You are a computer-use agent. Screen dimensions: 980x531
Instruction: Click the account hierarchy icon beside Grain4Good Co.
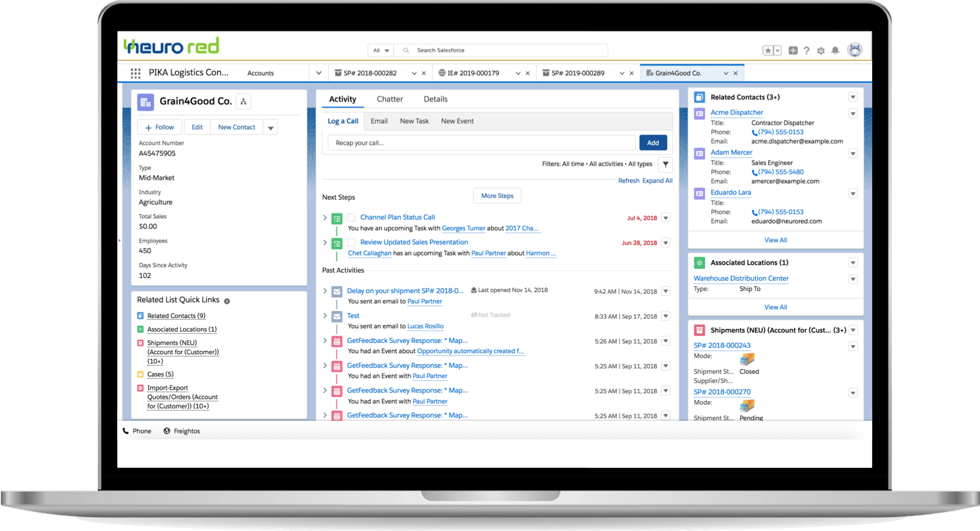(244, 101)
